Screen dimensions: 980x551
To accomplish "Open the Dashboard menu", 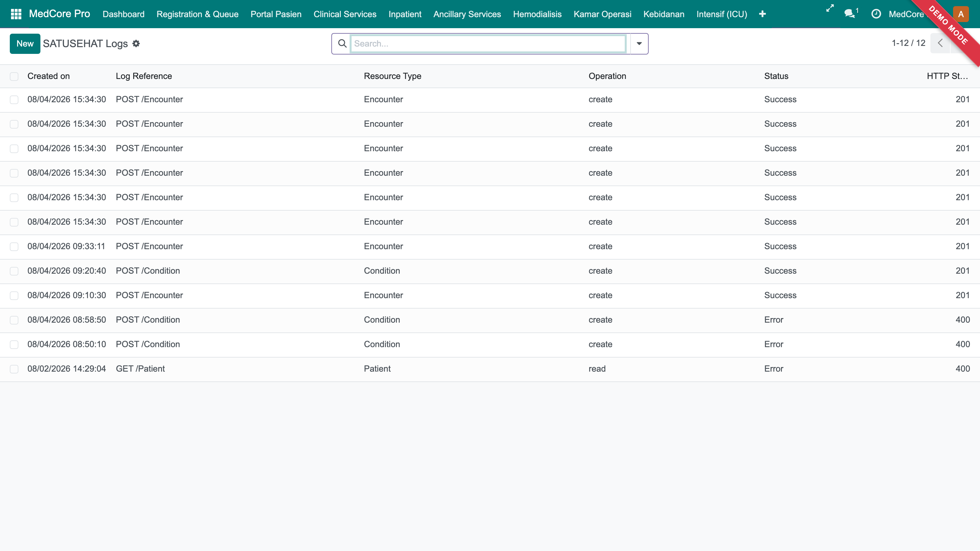I will tap(124, 14).
